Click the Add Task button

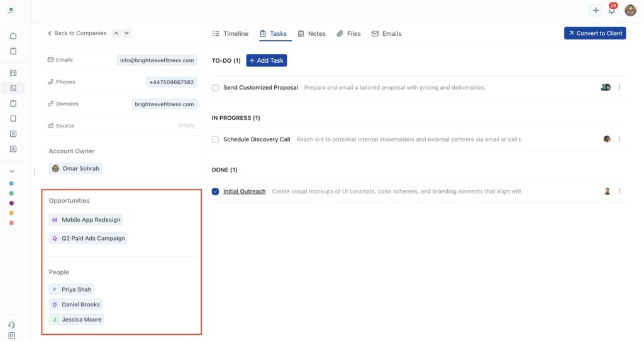click(266, 60)
